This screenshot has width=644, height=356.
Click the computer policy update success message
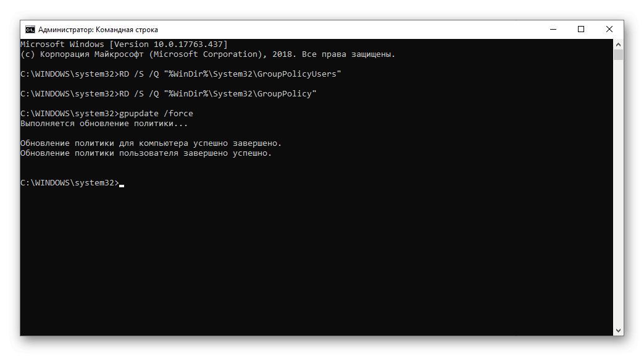tap(151, 143)
